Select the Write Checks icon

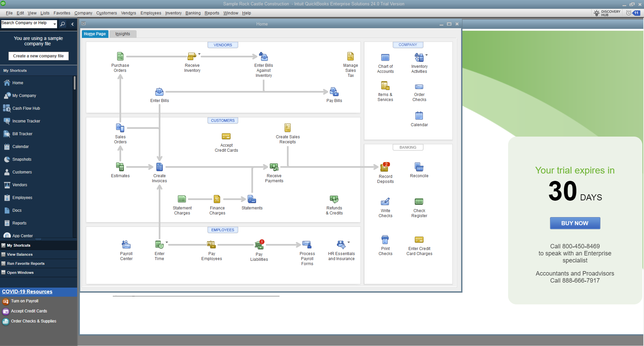pyautogui.click(x=385, y=201)
